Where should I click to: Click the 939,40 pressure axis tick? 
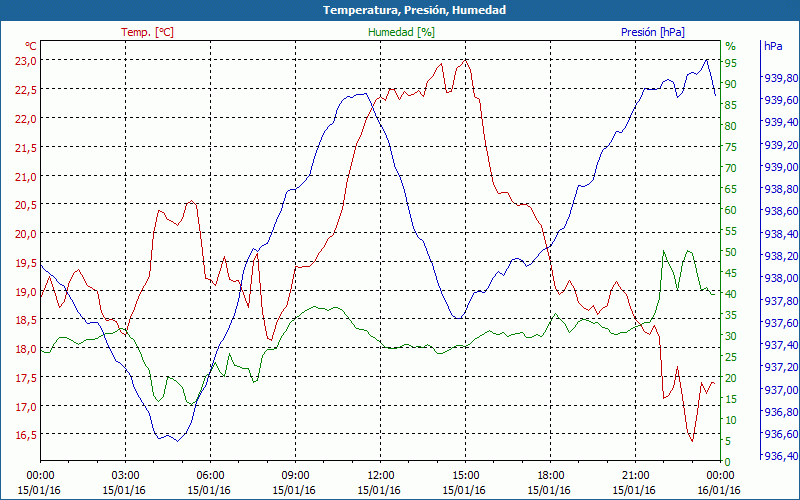tap(781, 122)
